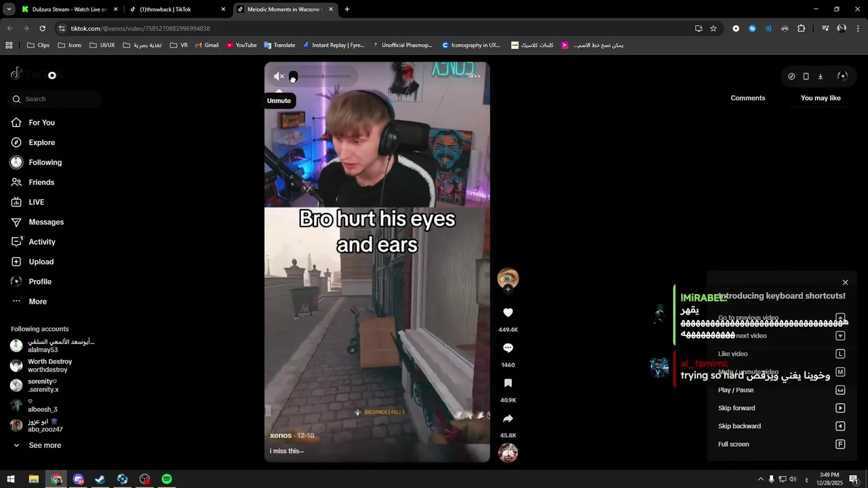Open the UI/UX bookmark folder
868x488 pixels.
(102, 45)
